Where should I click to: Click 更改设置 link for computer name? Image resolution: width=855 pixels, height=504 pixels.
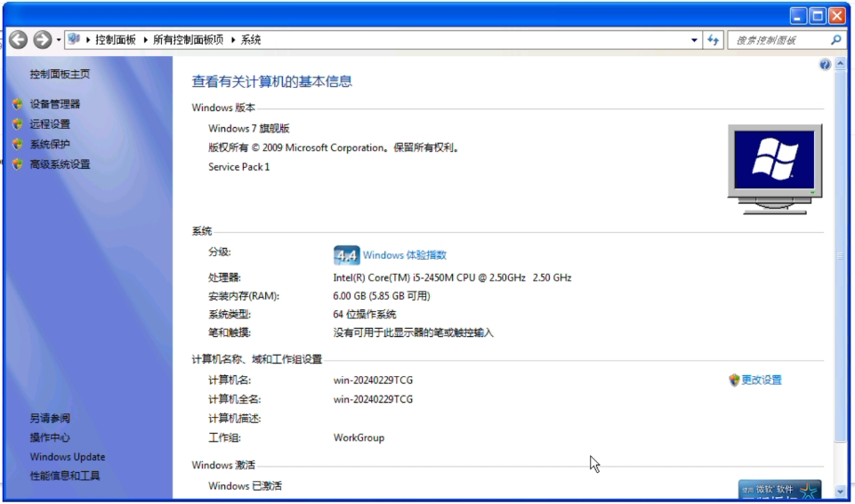pos(762,380)
